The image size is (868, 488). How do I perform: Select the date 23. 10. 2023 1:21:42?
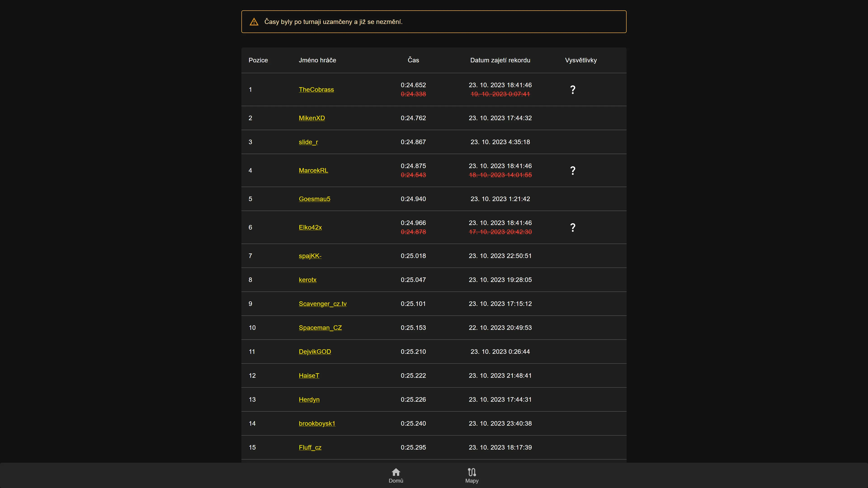[x=500, y=199]
